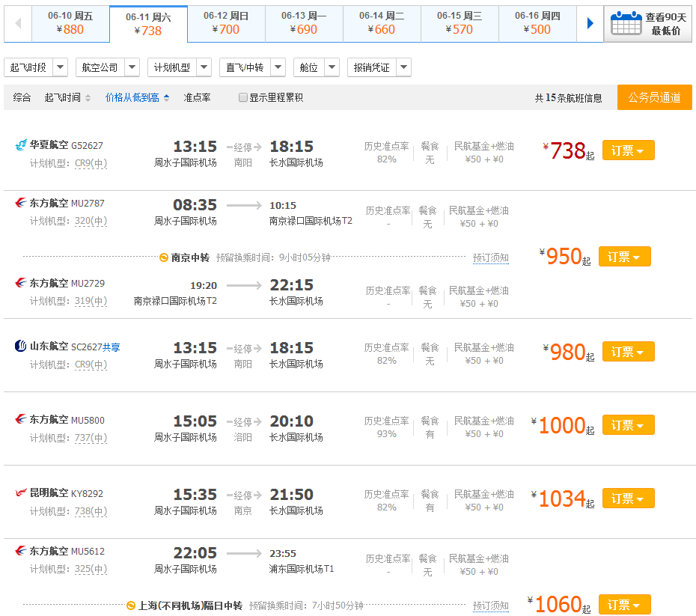Enable 显示里程累积 checkbox
696x616 pixels.
pos(242,97)
